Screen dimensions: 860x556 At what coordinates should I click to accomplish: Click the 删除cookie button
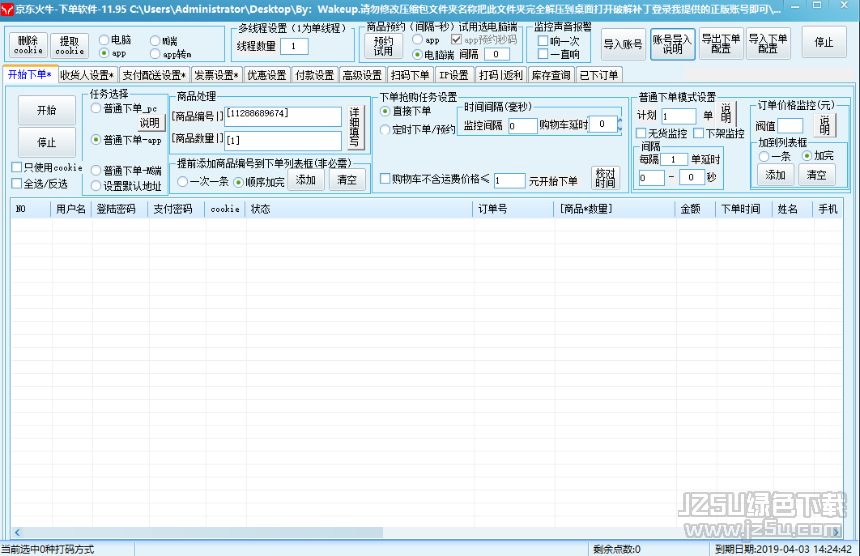(28, 45)
